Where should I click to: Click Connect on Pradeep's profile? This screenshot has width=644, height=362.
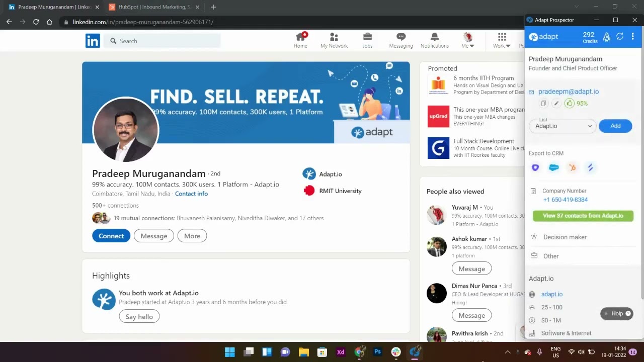coord(111,236)
